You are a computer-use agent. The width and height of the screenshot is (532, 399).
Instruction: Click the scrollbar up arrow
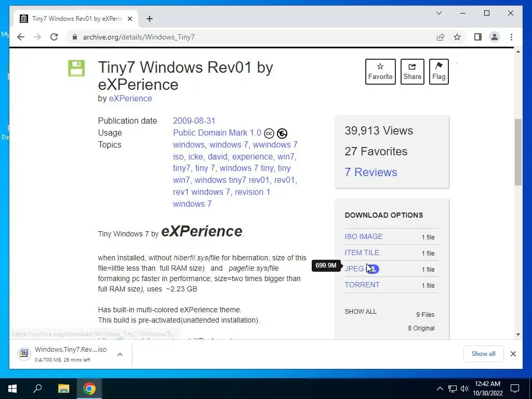point(518,51)
